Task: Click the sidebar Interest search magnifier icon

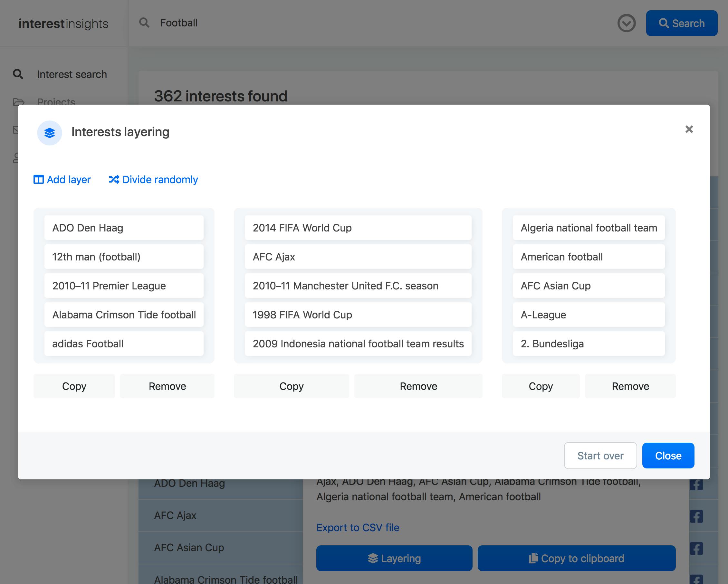Action: [18, 74]
